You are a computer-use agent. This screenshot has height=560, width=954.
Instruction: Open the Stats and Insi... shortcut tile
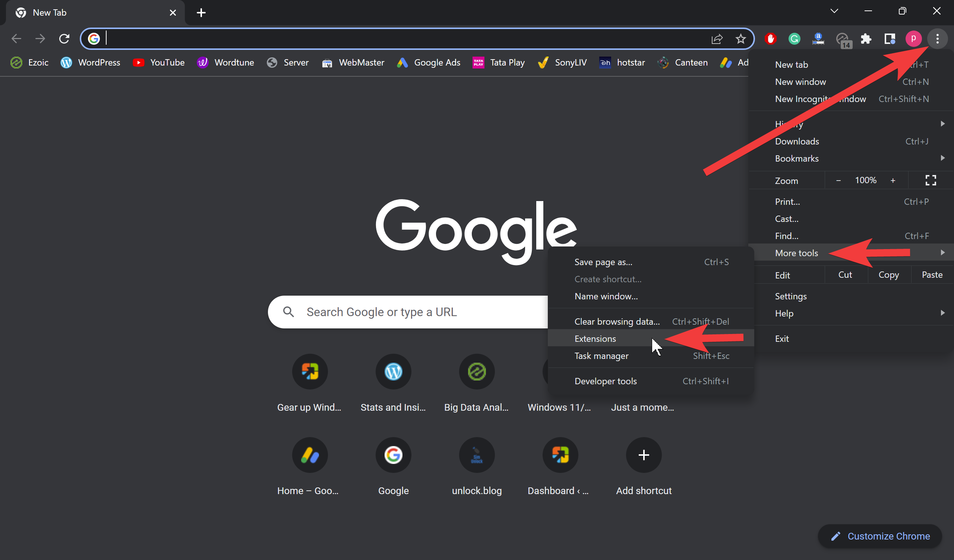(x=393, y=383)
